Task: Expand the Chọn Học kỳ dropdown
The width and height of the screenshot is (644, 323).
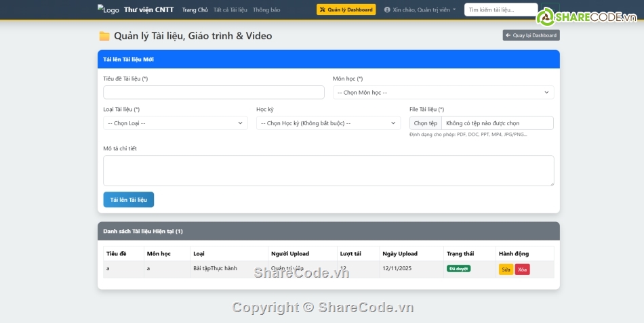Action: [x=328, y=123]
